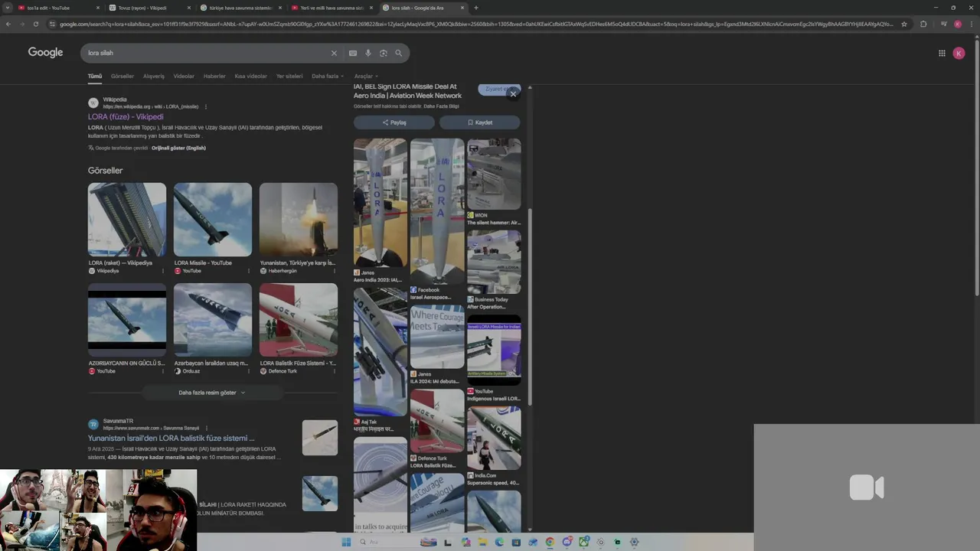Open LORA (füze) - Vikipedi link
Viewport: 980px width, 551px height.
(126, 117)
